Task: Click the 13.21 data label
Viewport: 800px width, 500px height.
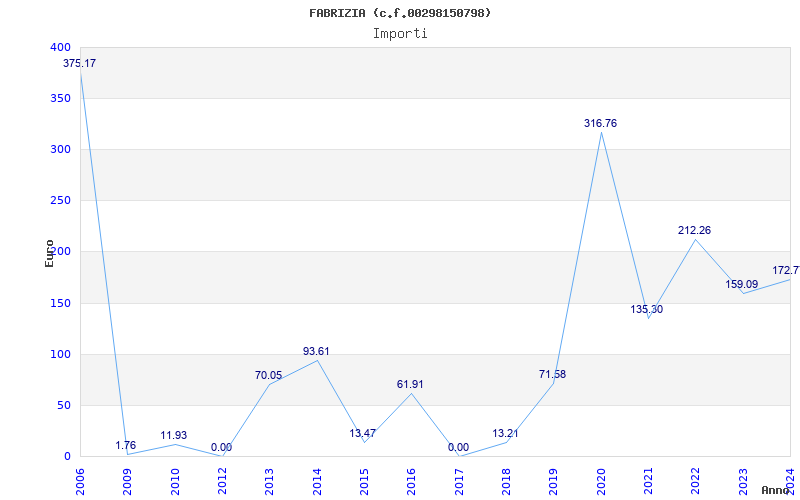Action: [506, 433]
